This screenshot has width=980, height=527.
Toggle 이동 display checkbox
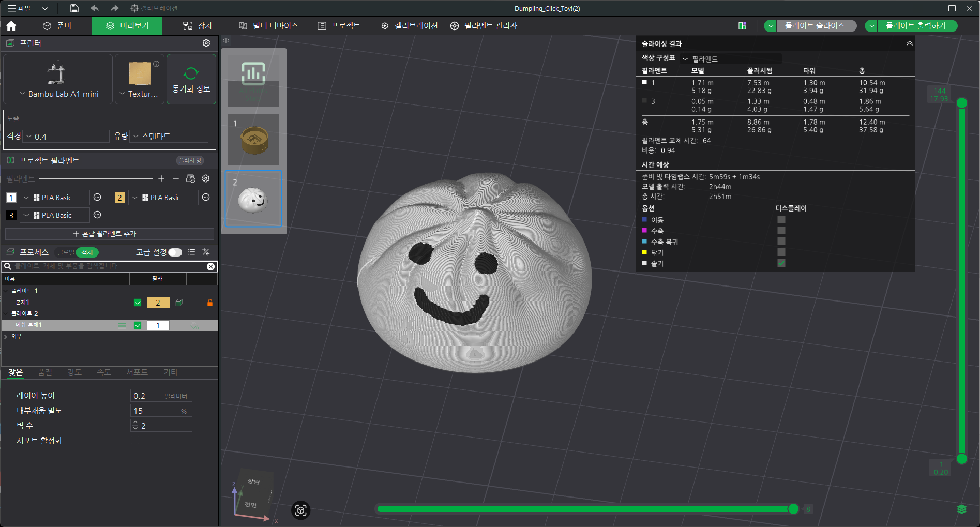781,220
